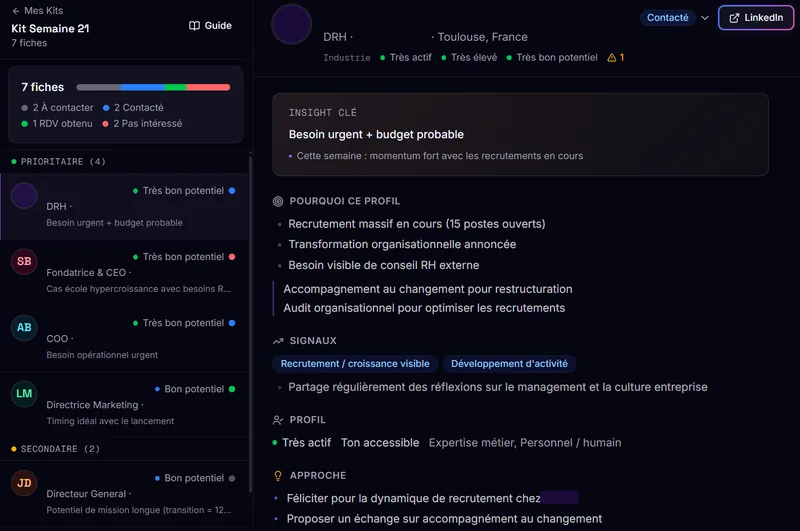
Task: Click Transformation organisationnelle annoncée line
Action: point(402,244)
